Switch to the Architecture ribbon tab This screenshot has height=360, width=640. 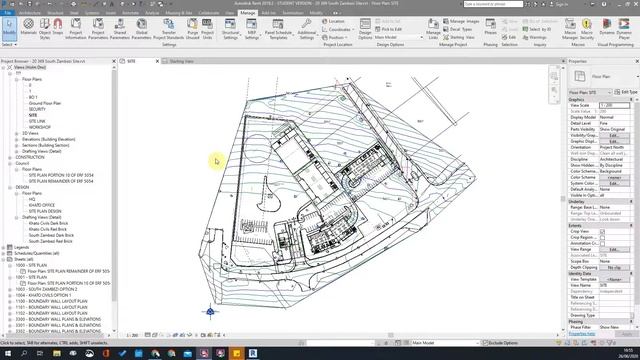pyautogui.click(x=29, y=13)
